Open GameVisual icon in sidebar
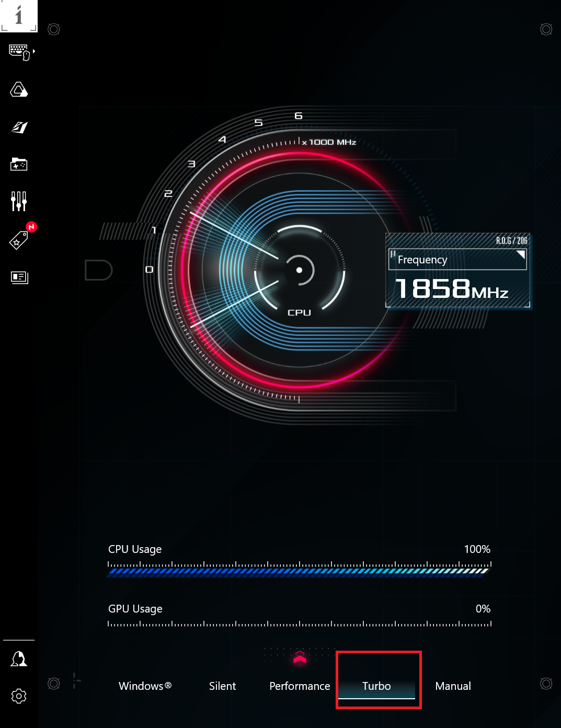This screenshot has height=728, width=561. tap(19, 127)
